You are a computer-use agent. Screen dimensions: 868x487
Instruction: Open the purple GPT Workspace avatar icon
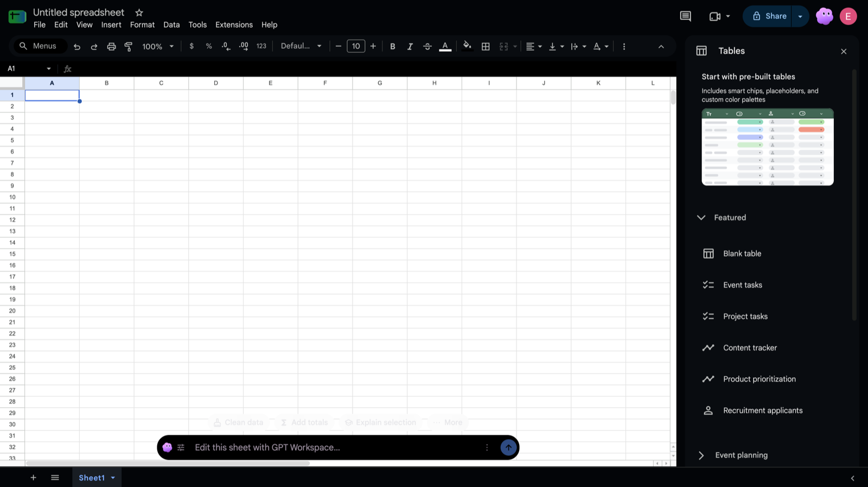(x=824, y=16)
